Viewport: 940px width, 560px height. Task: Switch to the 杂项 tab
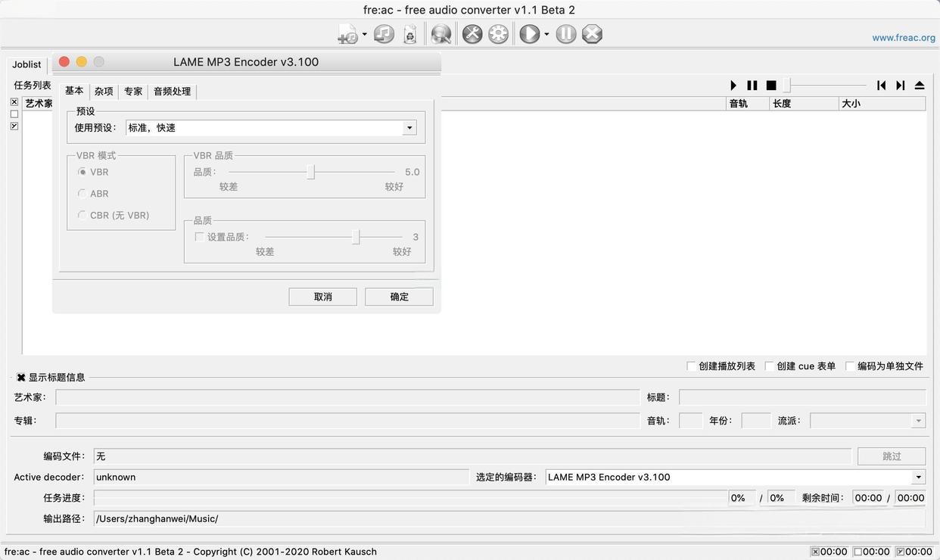click(x=104, y=92)
